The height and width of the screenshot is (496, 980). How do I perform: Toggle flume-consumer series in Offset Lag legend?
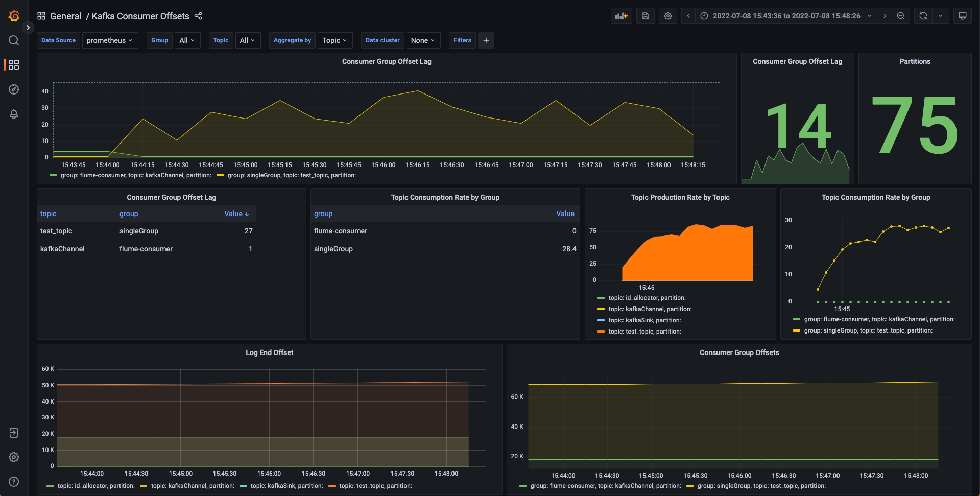(135, 175)
